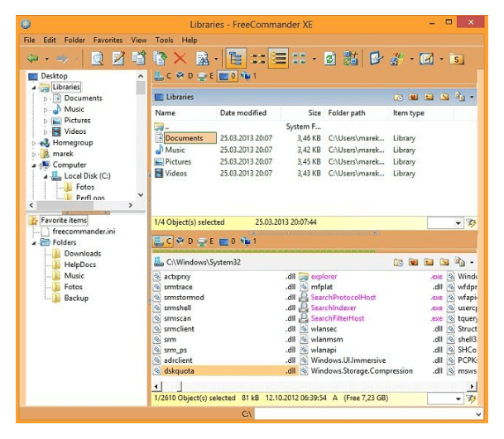Open thumbnails view dropdown arrow
The width and height of the screenshot is (504, 439).
coord(314,59)
